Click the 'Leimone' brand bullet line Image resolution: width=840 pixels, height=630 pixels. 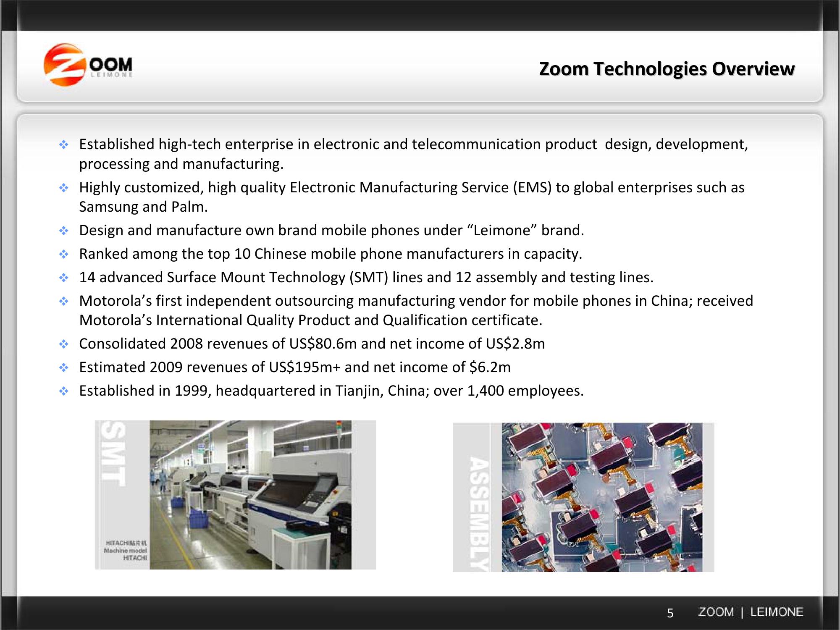tap(331, 230)
